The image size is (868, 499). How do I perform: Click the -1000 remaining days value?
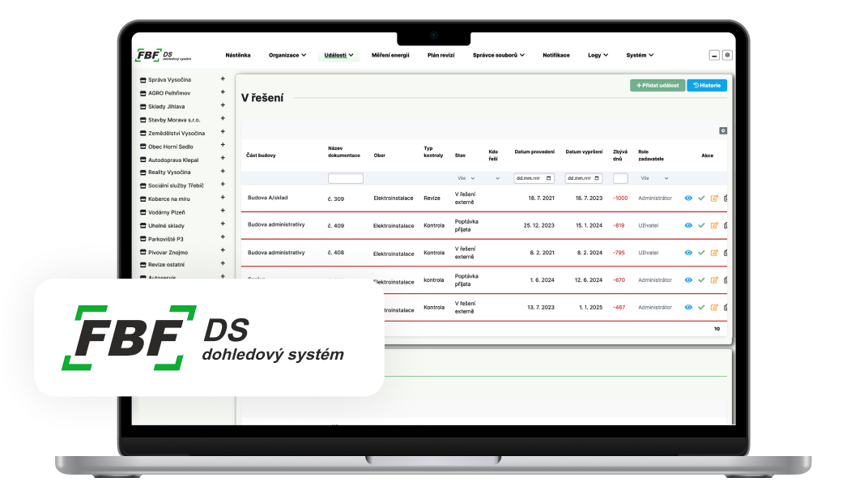point(620,198)
